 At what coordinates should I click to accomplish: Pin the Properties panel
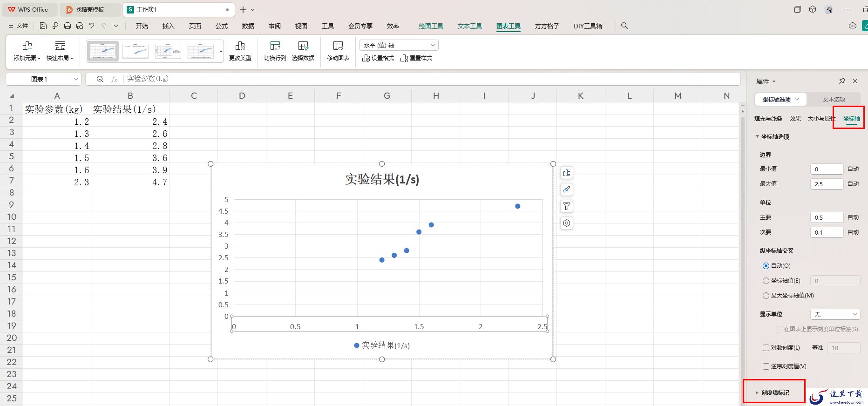842,81
